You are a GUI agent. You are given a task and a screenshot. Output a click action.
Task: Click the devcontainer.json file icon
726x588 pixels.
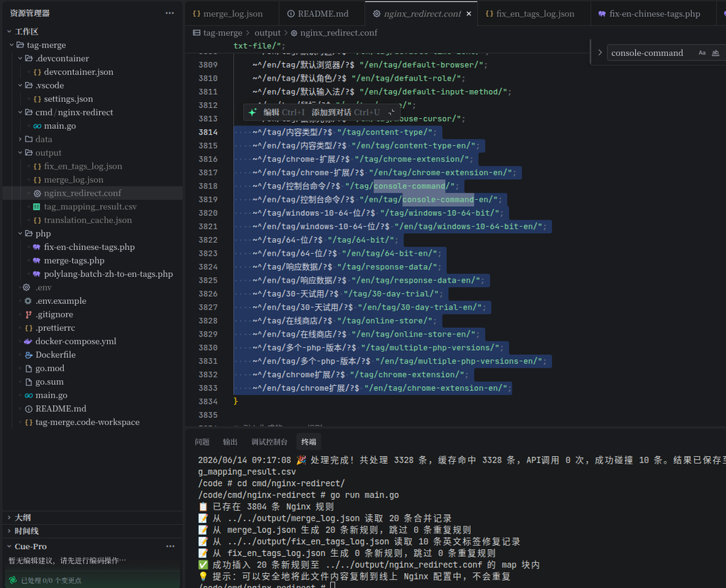pos(37,72)
